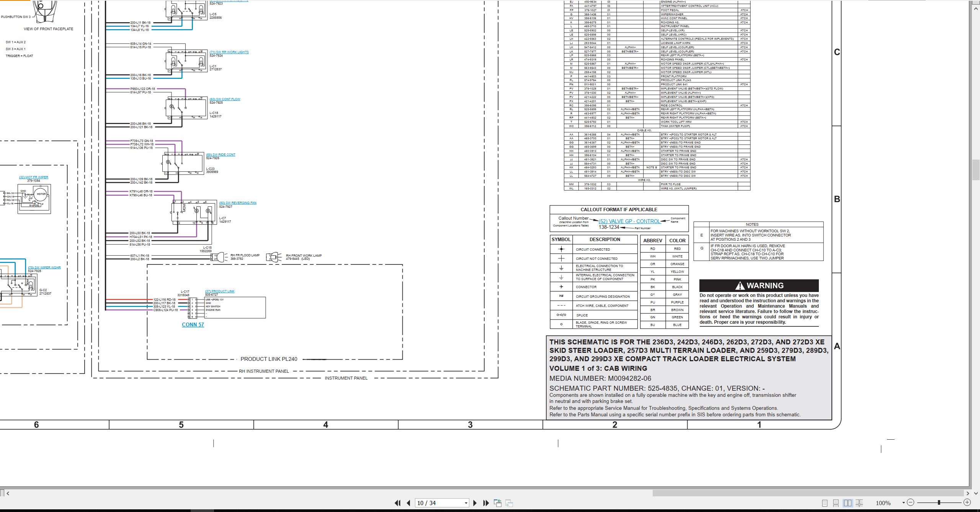The image size is (980, 512).
Task: Click the RH FR FLOOD LAMP label
Action: pos(245,255)
